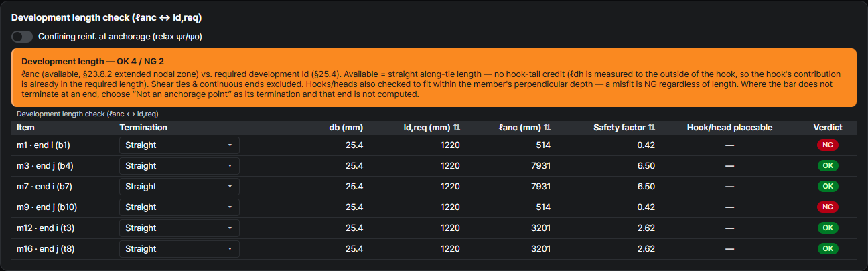The image size is (868, 271).
Task: Click the orange Development length summary banner
Action: pos(434,78)
